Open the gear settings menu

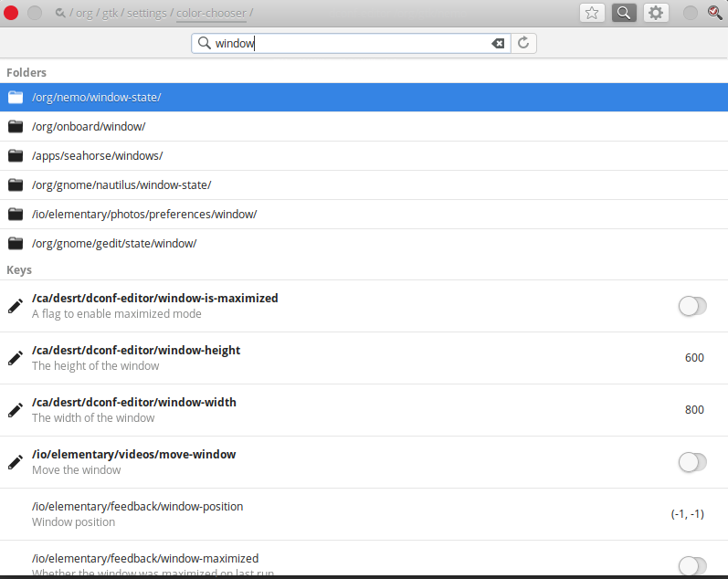pos(656,13)
